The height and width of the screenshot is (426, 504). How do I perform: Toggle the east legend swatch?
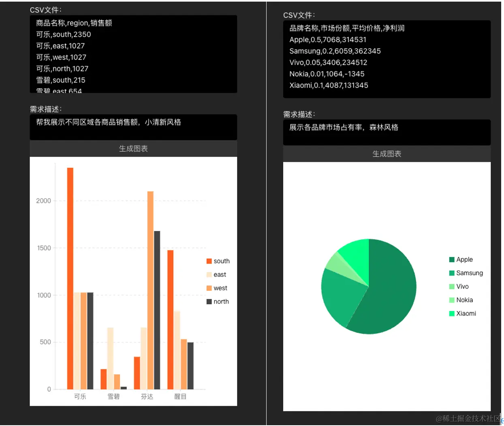tap(209, 275)
